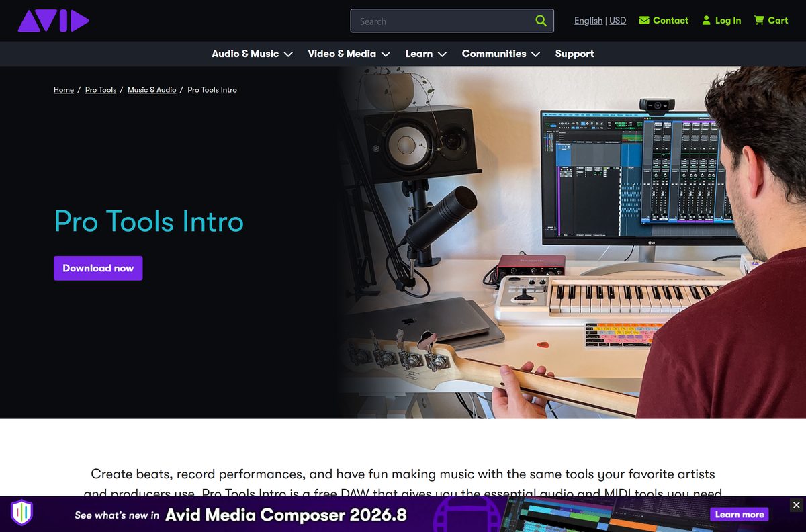Click the Avid logo in the header
This screenshot has height=532, width=806.
54,21
